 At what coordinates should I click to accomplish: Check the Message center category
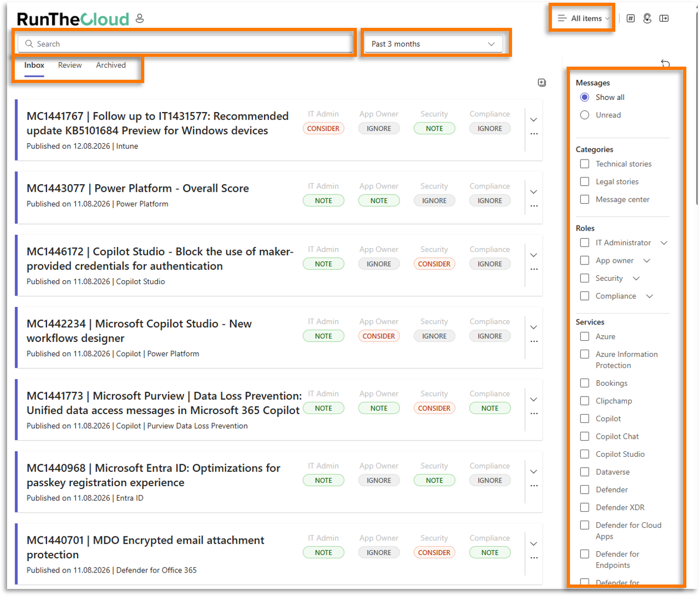[585, 199]
